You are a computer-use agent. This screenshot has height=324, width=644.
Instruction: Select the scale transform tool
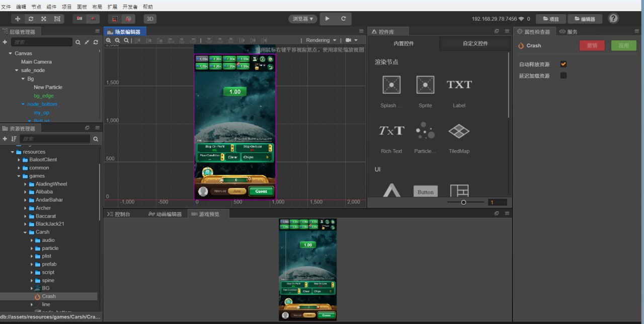coord(44,19)
